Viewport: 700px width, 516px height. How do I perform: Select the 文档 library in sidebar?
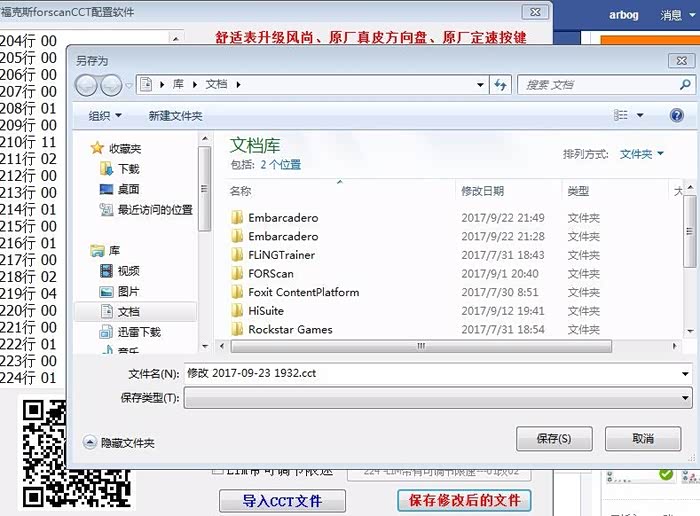point(136,312)
